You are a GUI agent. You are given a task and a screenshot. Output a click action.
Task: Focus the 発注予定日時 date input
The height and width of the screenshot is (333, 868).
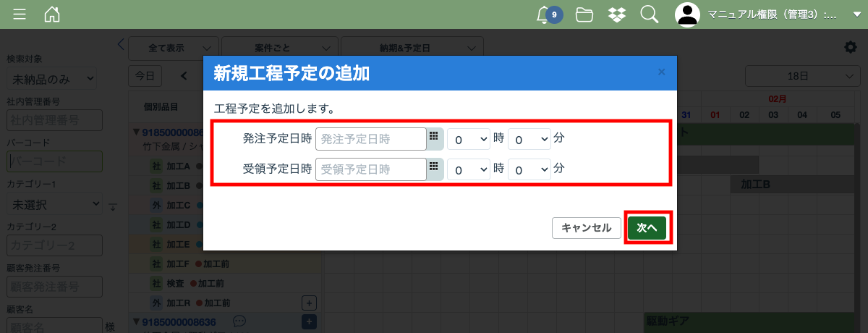370,138
